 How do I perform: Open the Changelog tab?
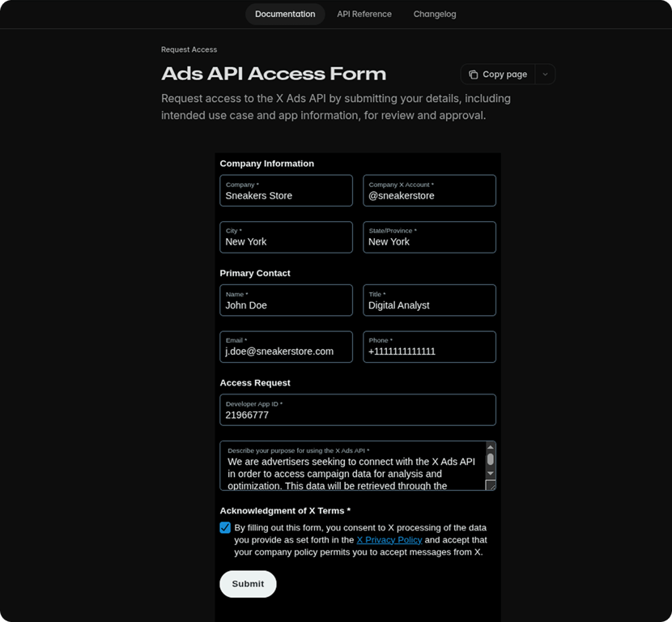coord(435,14)
